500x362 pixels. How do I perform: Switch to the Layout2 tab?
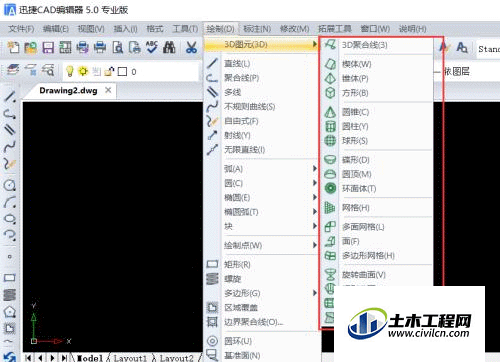(x=176, y=358)
